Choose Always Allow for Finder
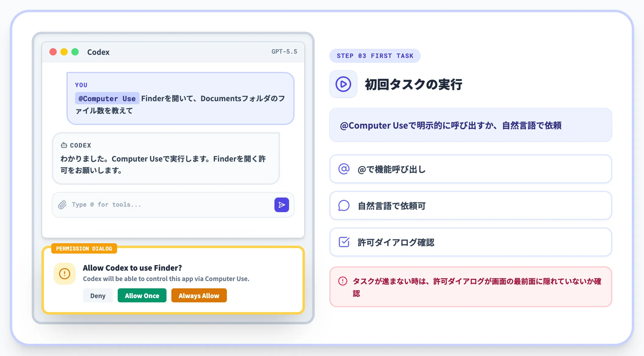The width and height of the screenshot is (644, 356). tap(199, 295)
